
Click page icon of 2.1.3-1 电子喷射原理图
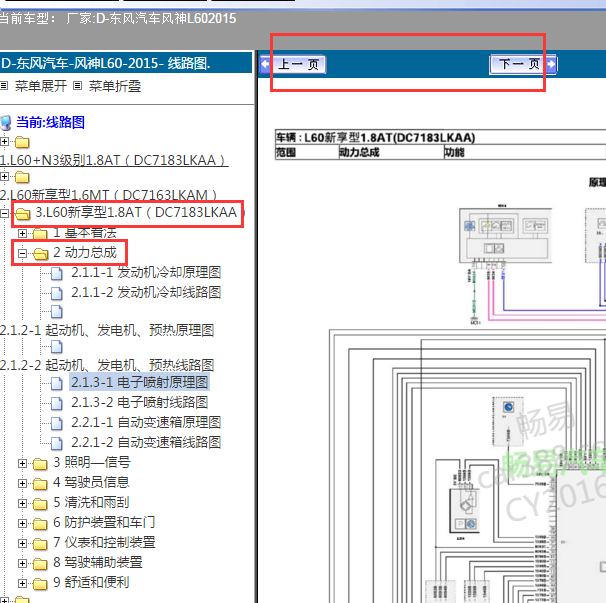click(57, 383)
